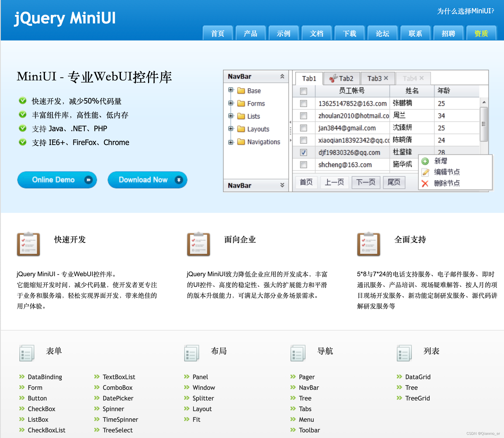Open the 论坛 navigation tab
Image resolution: width=504 pixels, height=438 pixels.
point(383,33)
